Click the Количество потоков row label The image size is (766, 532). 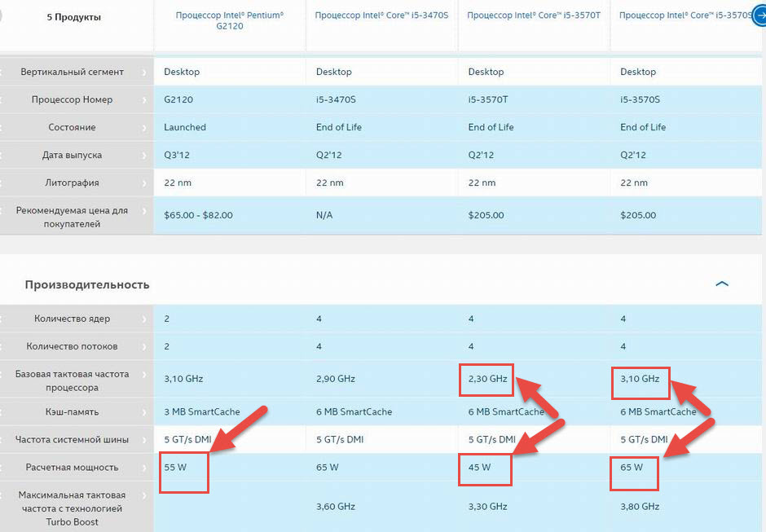tap(72, 346)
